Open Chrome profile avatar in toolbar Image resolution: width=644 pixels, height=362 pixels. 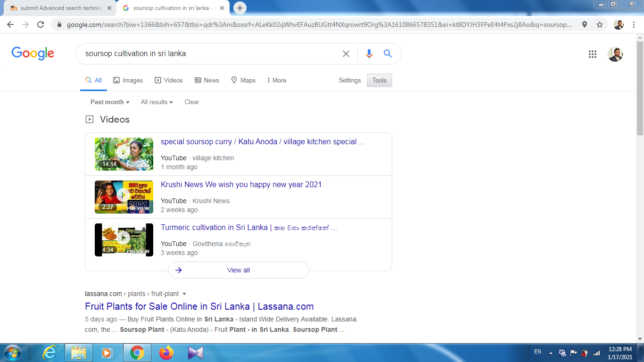[x=619, y=25]
